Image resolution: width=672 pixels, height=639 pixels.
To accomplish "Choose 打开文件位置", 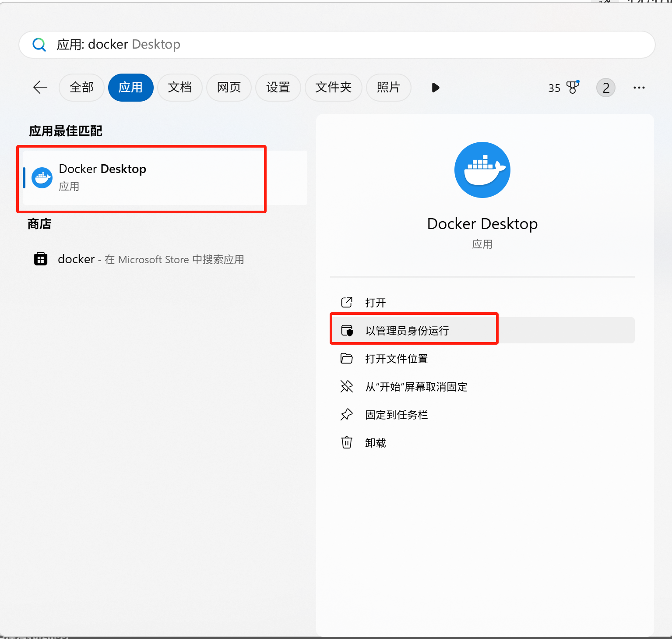I will [482, 358].
